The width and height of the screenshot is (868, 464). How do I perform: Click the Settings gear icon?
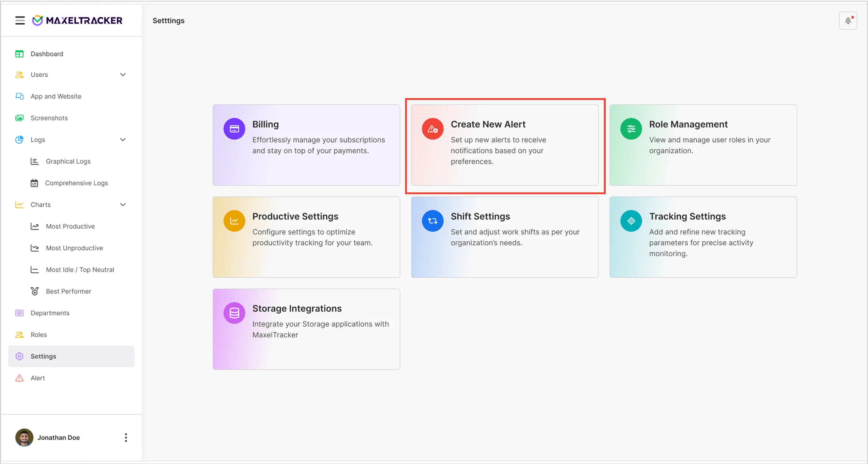pos(20,356)
